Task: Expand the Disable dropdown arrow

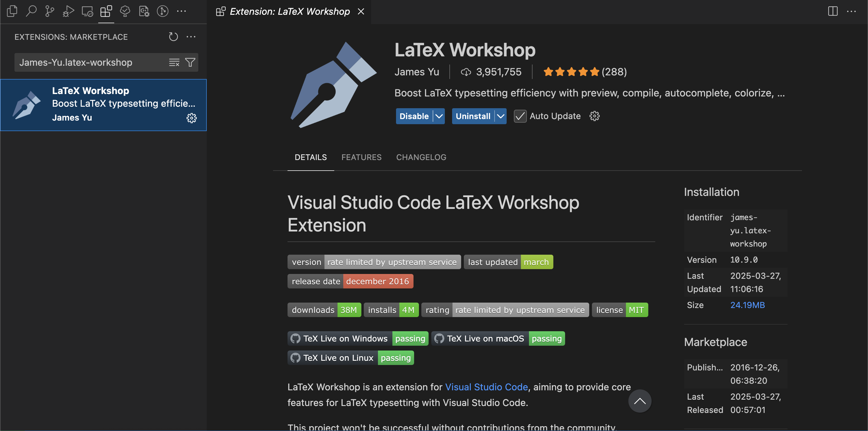Action: tap(439, 116)
